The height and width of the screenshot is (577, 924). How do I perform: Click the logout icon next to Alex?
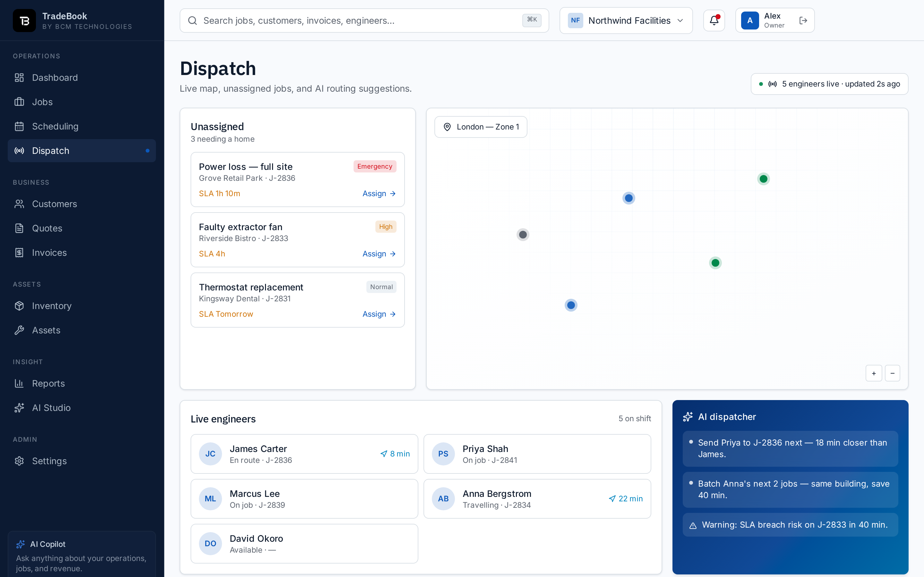tap(803, 21)
